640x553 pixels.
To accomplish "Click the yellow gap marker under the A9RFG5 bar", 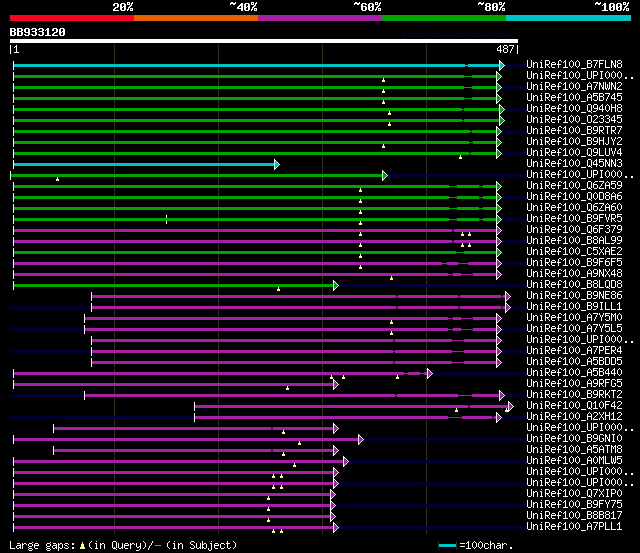I will click(287, 388).
